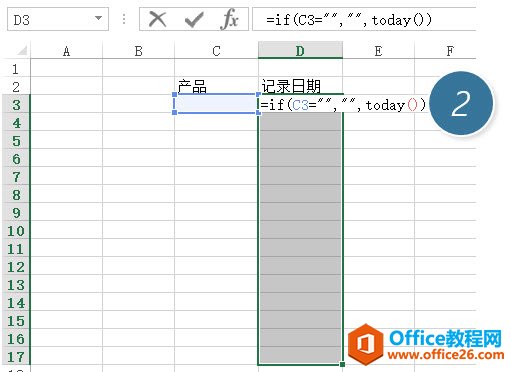The width and height of the screenshot is (511, 372).
Task: Expand the Name Box dropdown arrow
Action: (98, 18)
